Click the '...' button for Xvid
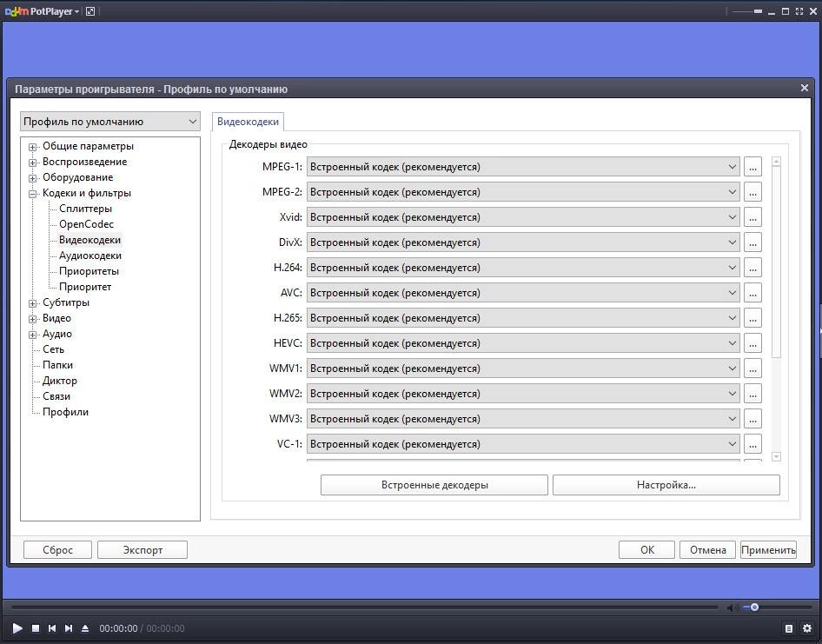The image size is (822, 644). click(x=752, y=217)
